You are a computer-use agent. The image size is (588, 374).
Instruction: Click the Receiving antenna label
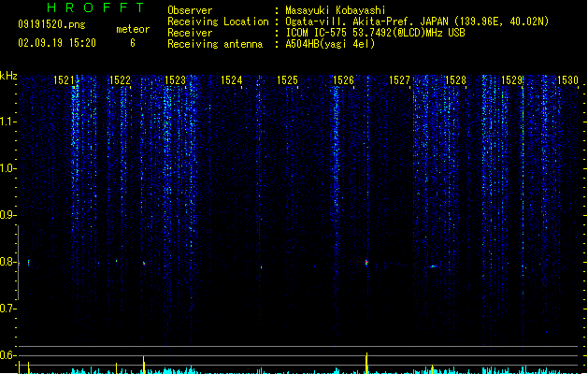[x=215, y=44]
